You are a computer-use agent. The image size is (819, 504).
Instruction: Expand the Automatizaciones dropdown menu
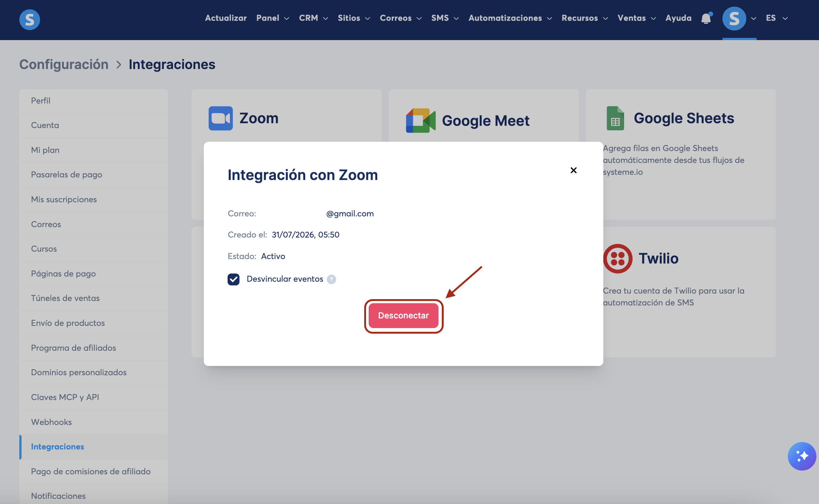click(510, 18)
